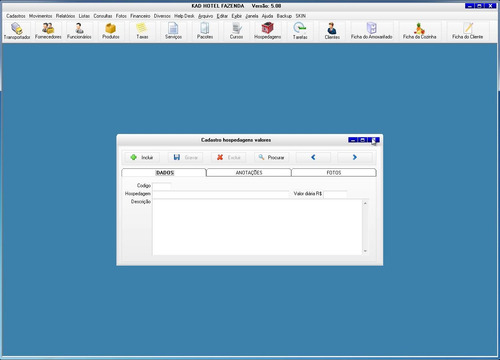Screen dimensions: 500x360
Task: Switch to the DADOS tab
Action: [x=164, y=173]
